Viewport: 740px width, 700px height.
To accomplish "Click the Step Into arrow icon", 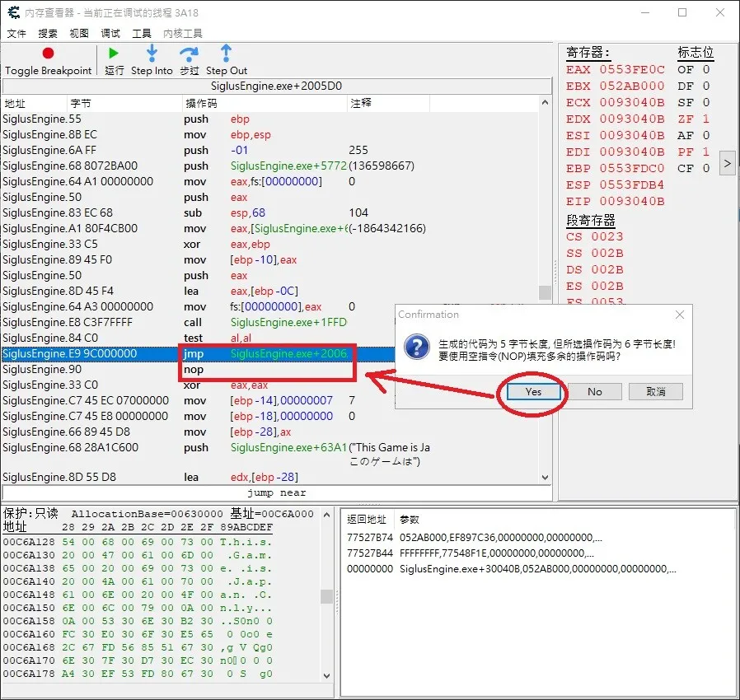I will pyautogui.click(x=152, y=54).
